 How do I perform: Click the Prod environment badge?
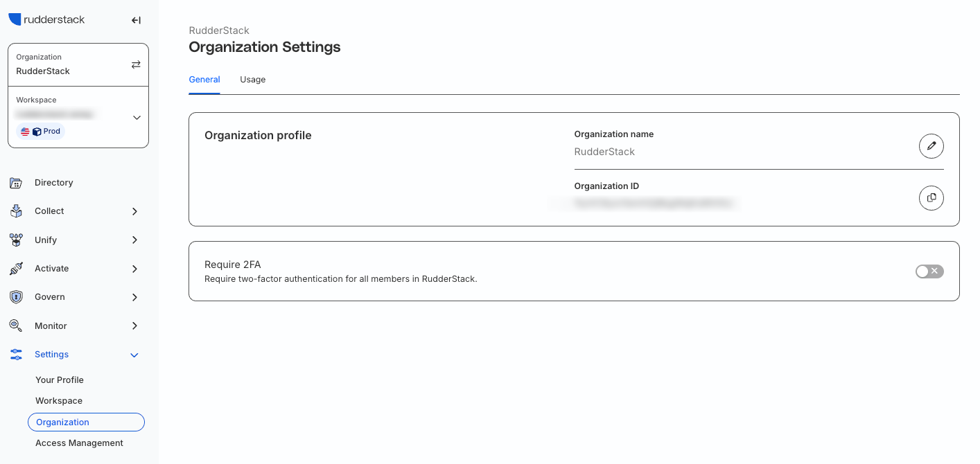click(41, 132)
